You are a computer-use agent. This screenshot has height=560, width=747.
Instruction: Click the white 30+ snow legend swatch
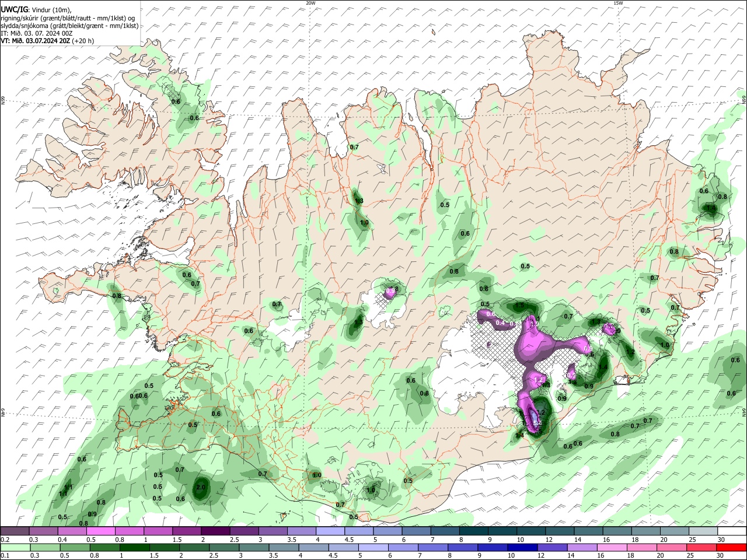click(x=732, y=531)
